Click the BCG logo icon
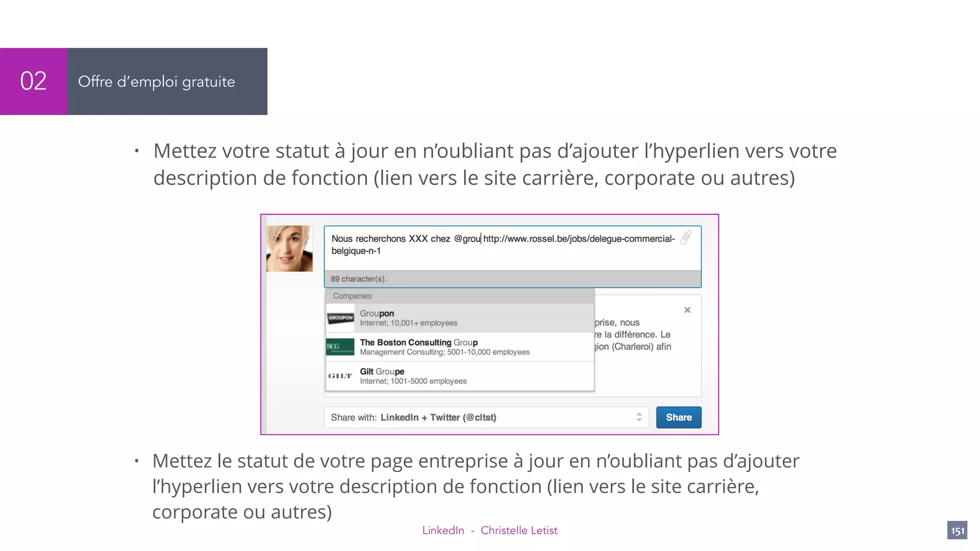980x551 pixels. point(340,347)
